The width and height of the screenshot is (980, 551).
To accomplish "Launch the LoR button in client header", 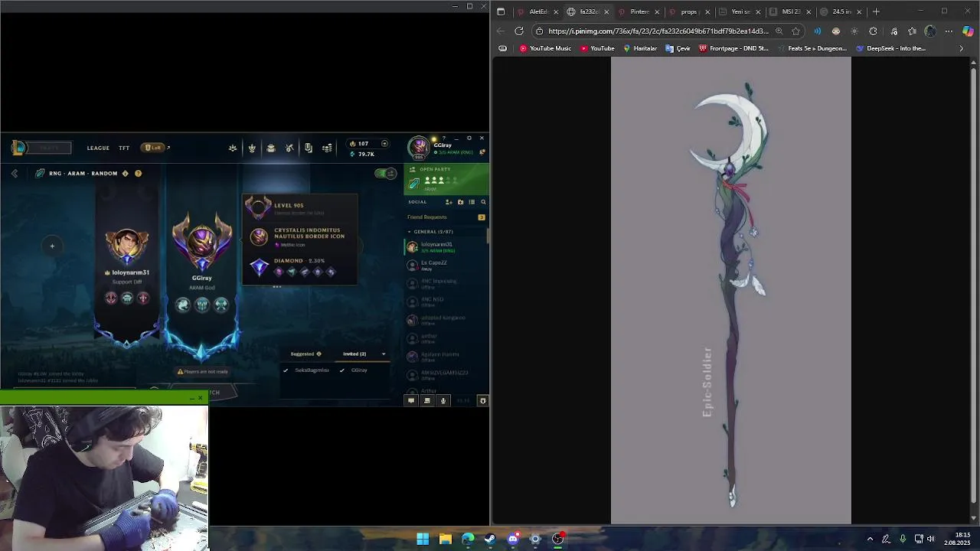I will 153,148.
